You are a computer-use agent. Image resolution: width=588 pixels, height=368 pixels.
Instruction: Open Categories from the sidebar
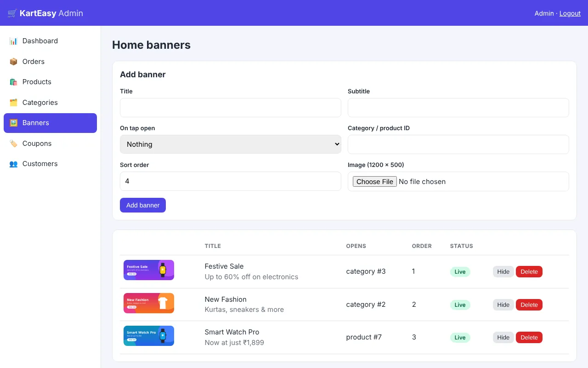[x=50, y=103]
